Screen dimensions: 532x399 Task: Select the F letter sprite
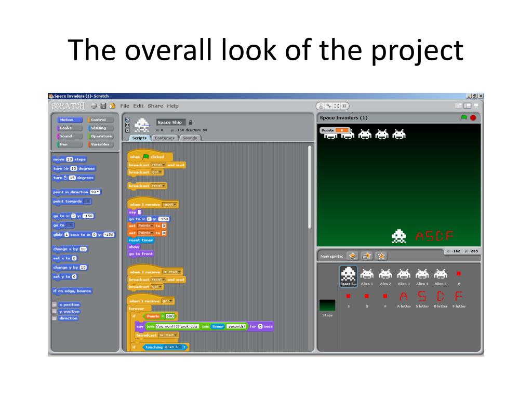pos(459,299)
